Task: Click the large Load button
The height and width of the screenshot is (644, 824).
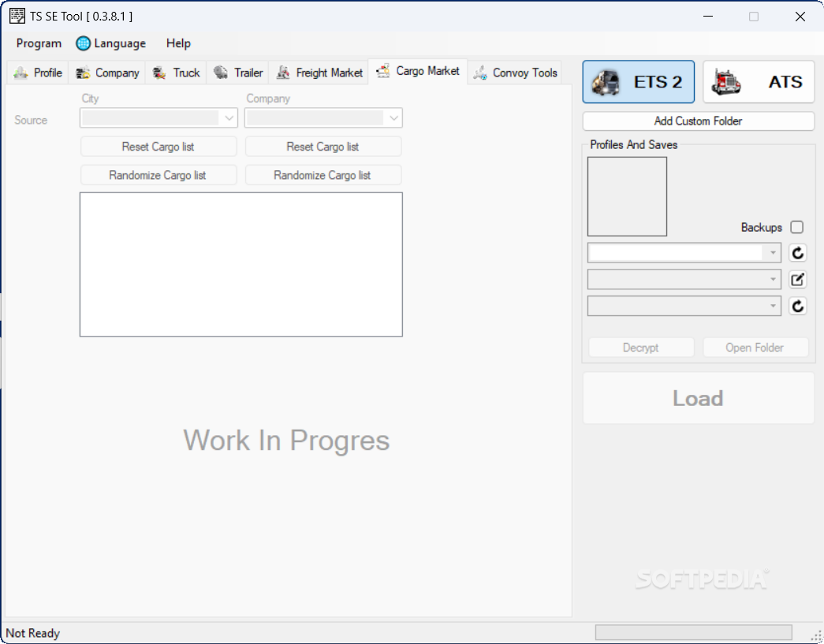Action: tap(699, 398)
